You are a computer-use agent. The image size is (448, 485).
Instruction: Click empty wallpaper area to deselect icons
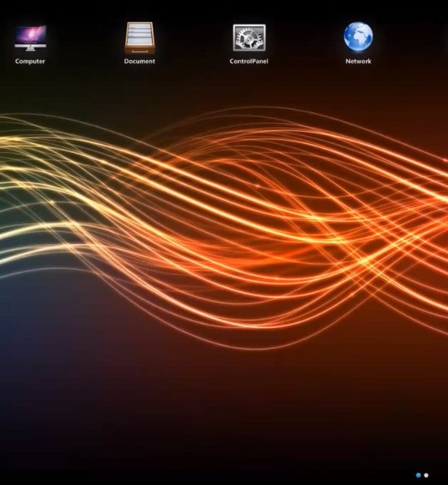point(216,402)
